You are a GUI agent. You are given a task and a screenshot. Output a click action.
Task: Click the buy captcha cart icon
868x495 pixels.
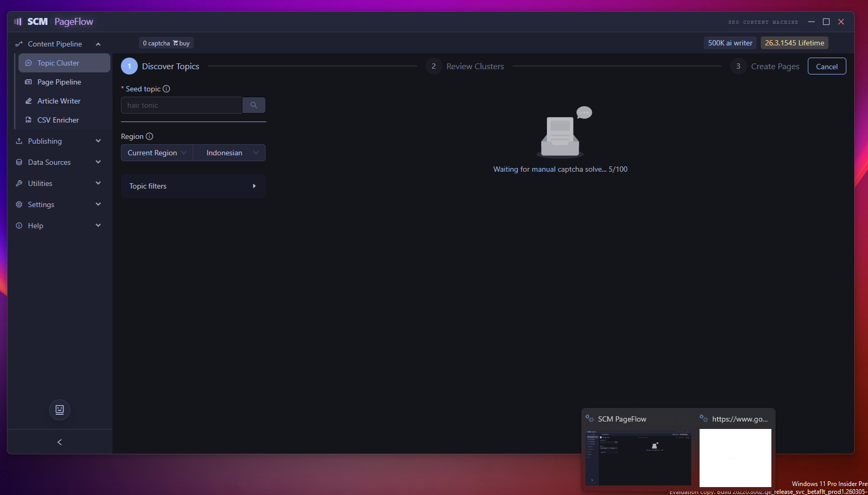176,43
